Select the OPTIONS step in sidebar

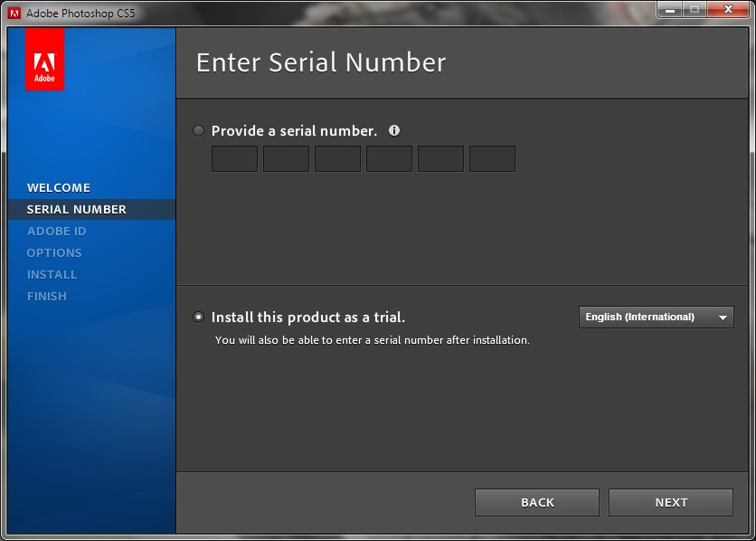pyautogui.click(x=54, y=252)
